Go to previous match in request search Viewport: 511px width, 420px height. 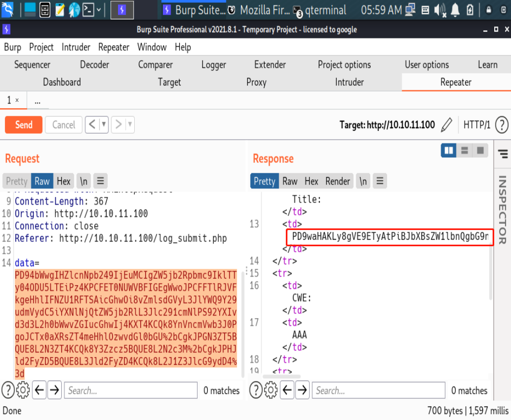40,390
